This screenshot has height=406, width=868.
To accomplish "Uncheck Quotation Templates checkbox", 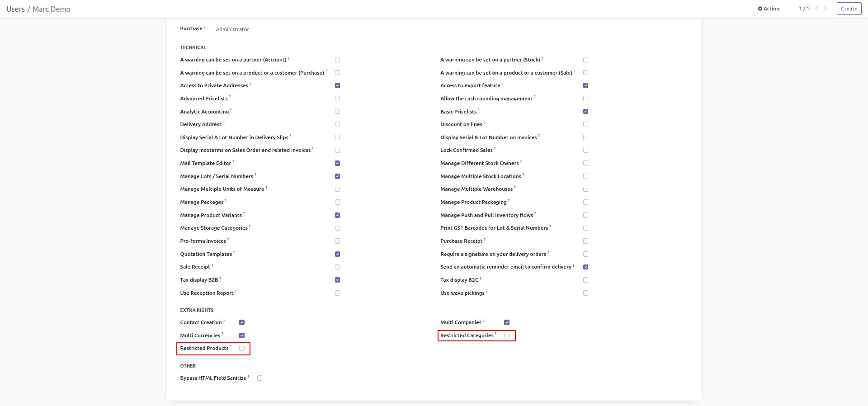I will (x=337, y=254).
